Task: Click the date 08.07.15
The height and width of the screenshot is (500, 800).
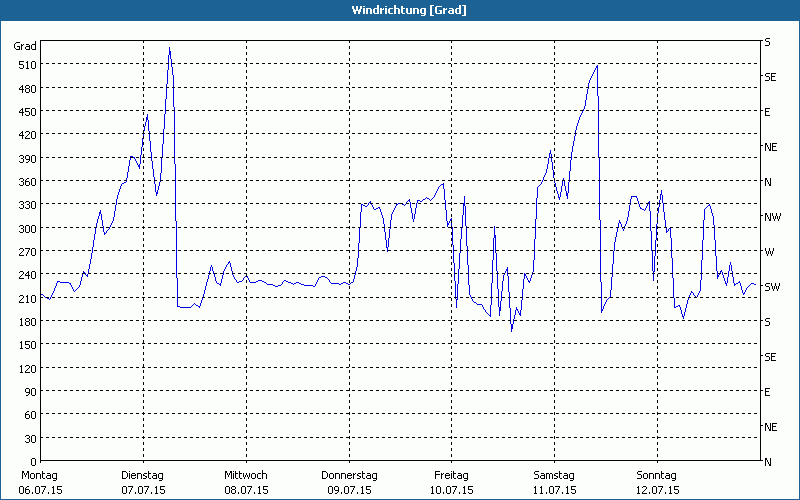Action: pos(246,490)
